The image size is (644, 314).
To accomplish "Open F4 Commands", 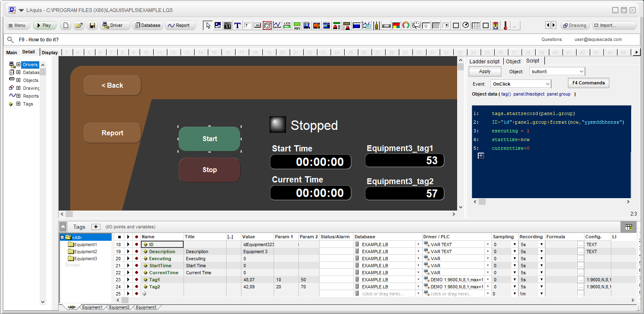I will click(x=589, y=83).
